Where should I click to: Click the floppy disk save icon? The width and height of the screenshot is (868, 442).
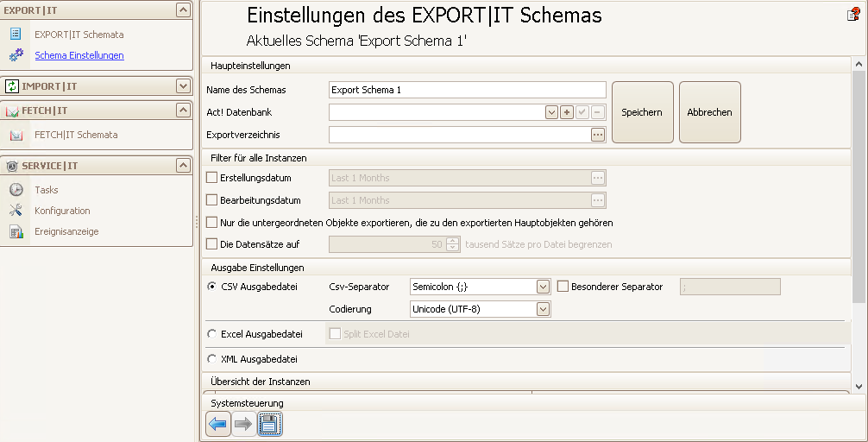[x=269, y=424]
